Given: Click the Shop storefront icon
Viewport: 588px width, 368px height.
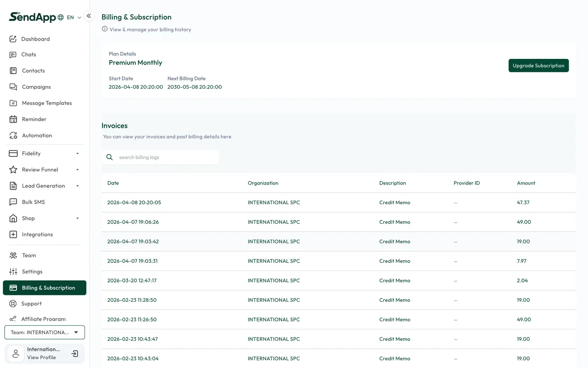Looking at the screenshot, I should 13,218.
